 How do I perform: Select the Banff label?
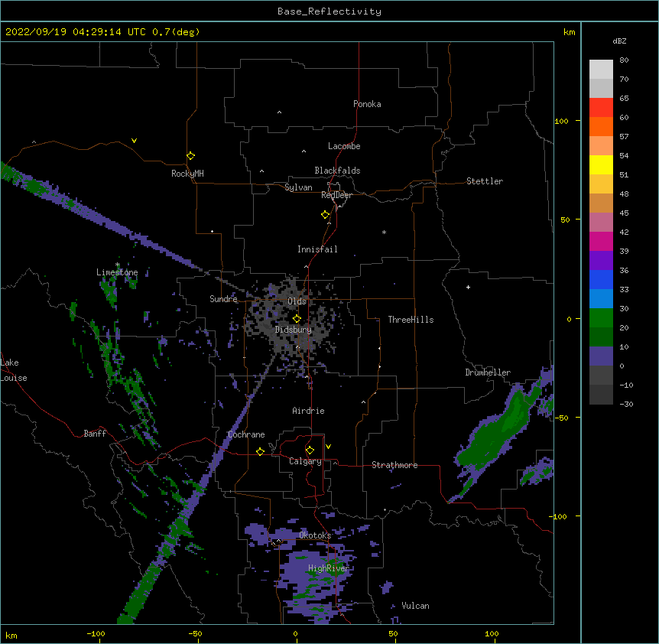[x=95, y=434]
